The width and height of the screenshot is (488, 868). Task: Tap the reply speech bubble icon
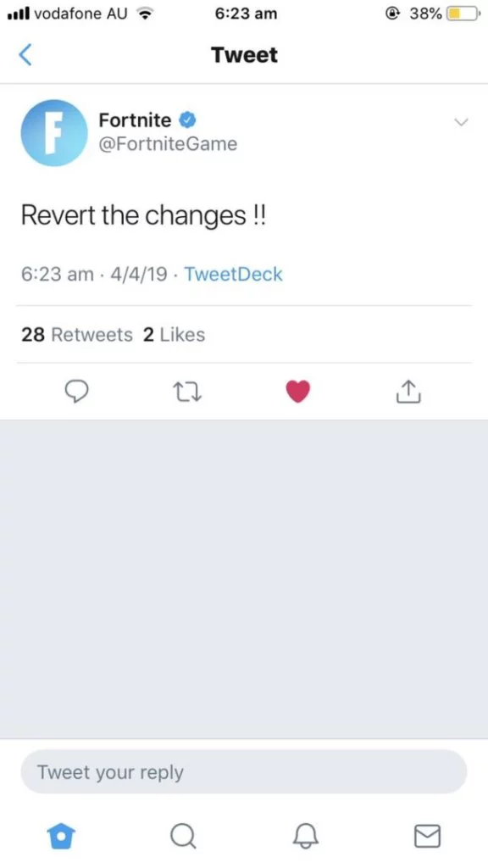click(x=76, y=392)
